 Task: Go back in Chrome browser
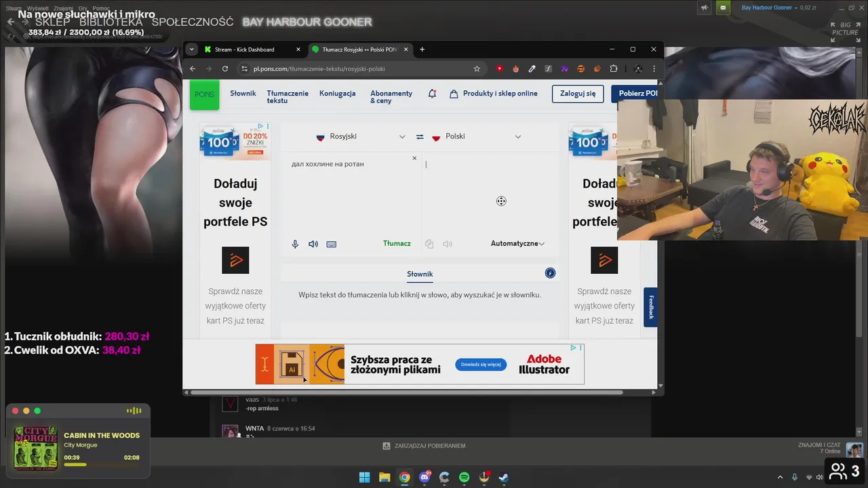(x=193, y=68)
